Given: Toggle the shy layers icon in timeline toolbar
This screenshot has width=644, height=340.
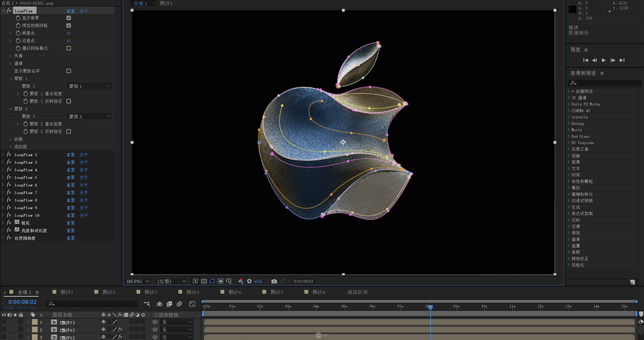Looking at the screenshot, I should pos(159,304).
